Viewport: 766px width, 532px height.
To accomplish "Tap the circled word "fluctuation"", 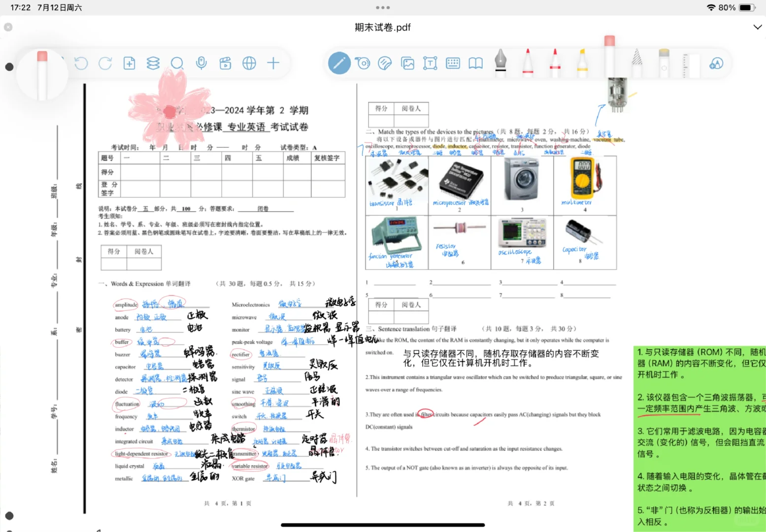I will [x=127, y=404].
